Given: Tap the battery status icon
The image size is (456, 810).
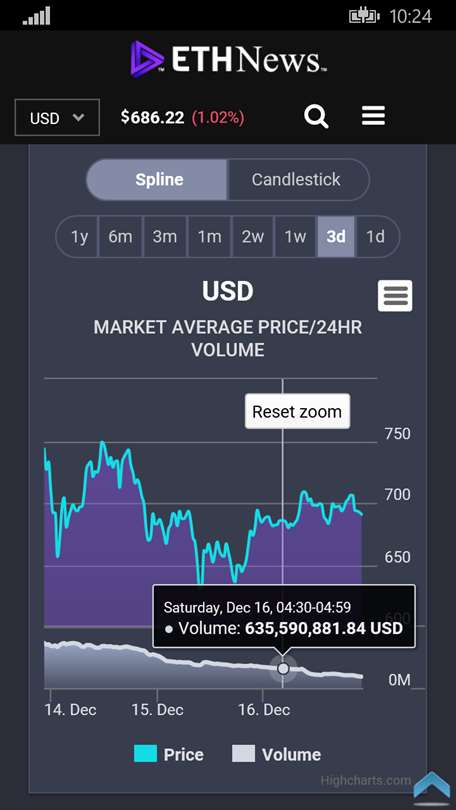Looking at the screenshot, I should (365, 16).
